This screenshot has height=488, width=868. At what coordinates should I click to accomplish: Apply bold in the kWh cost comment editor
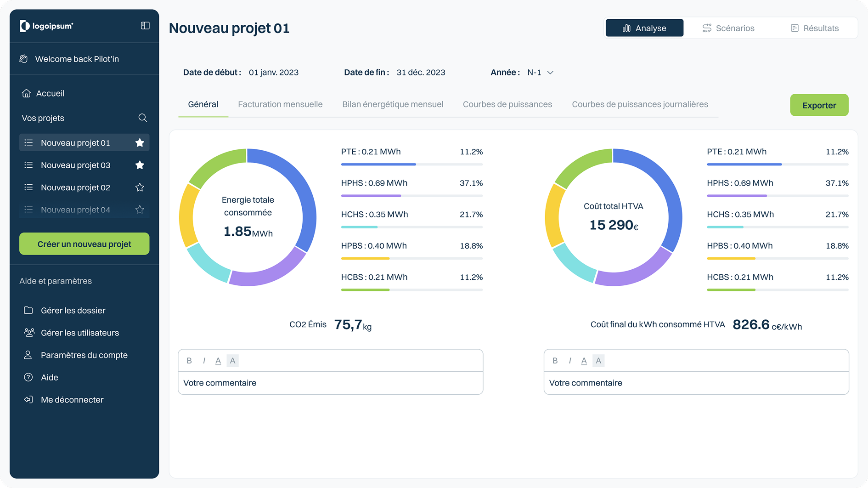pos(555,361)
